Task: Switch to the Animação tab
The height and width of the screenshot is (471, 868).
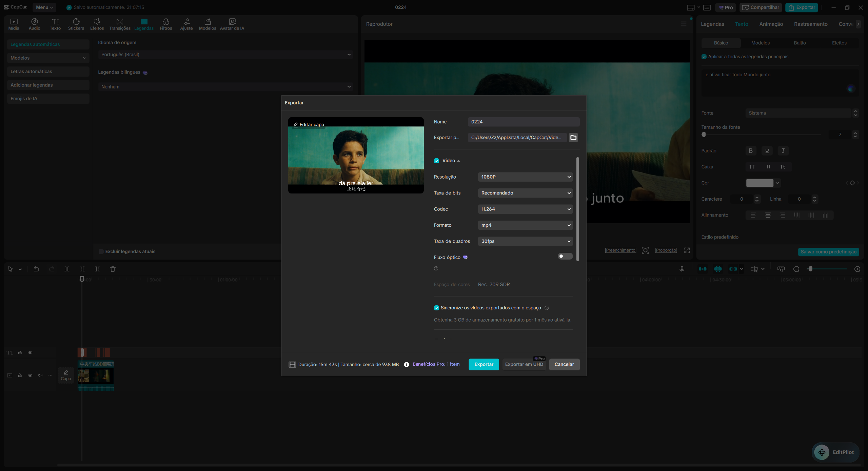Action: [771, 24]
